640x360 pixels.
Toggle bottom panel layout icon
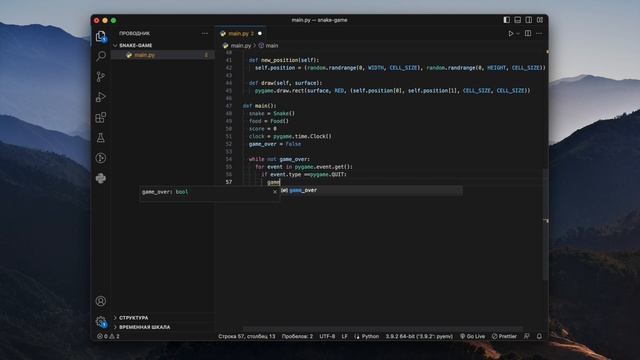[x=518, y=20]
